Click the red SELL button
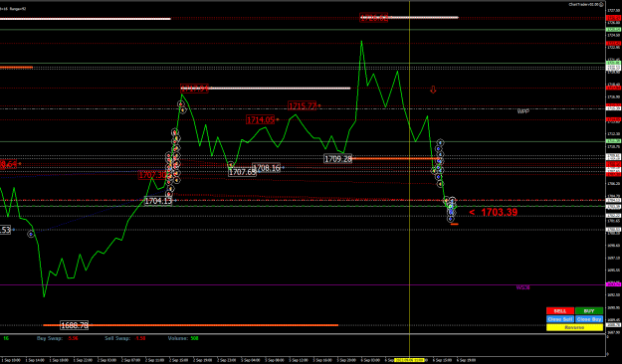The height and width of the screenshot is (364, 622). point(560,311)
